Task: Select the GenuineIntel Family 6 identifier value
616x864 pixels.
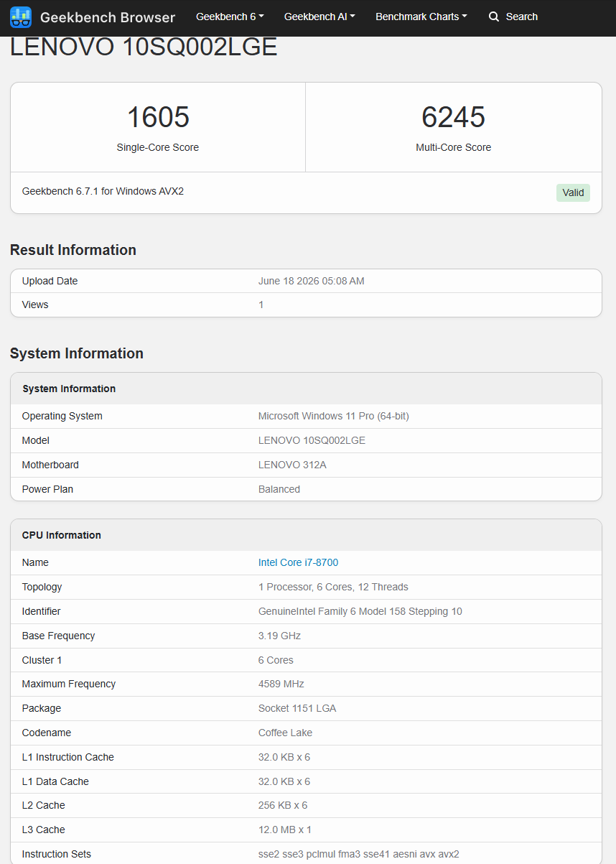Action: coord(360,611)
